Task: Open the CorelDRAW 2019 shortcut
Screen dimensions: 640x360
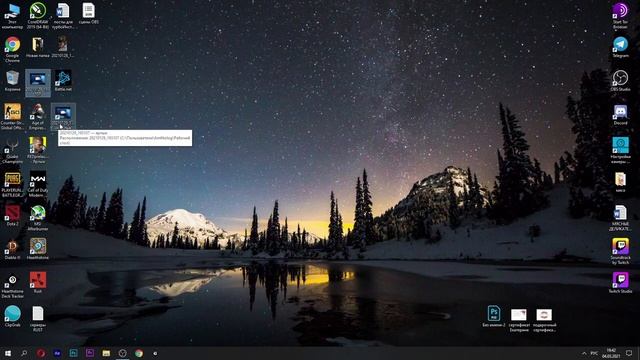Action: 38,16
